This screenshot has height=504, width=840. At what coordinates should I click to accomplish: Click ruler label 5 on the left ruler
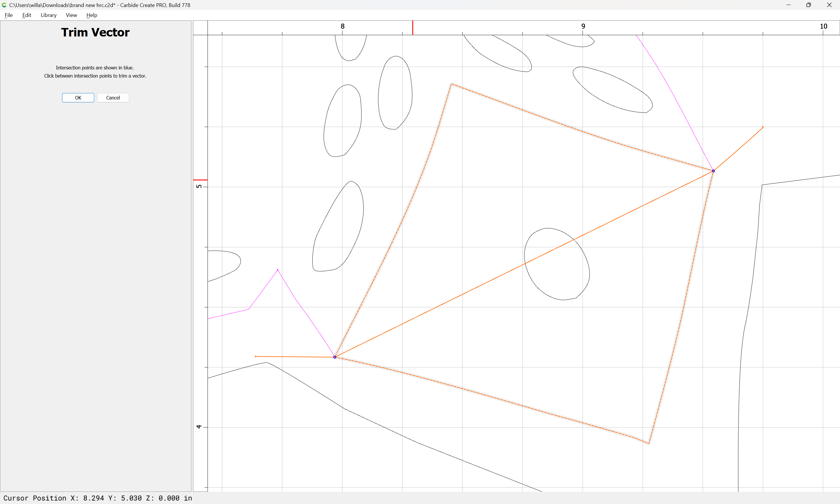click(x=199, y=186)
